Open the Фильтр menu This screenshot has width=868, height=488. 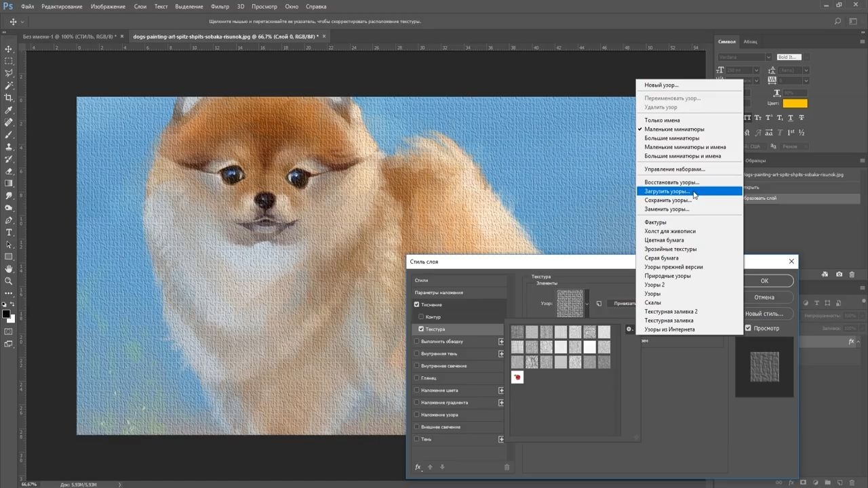pyautogui.click(x=220, y=6)
